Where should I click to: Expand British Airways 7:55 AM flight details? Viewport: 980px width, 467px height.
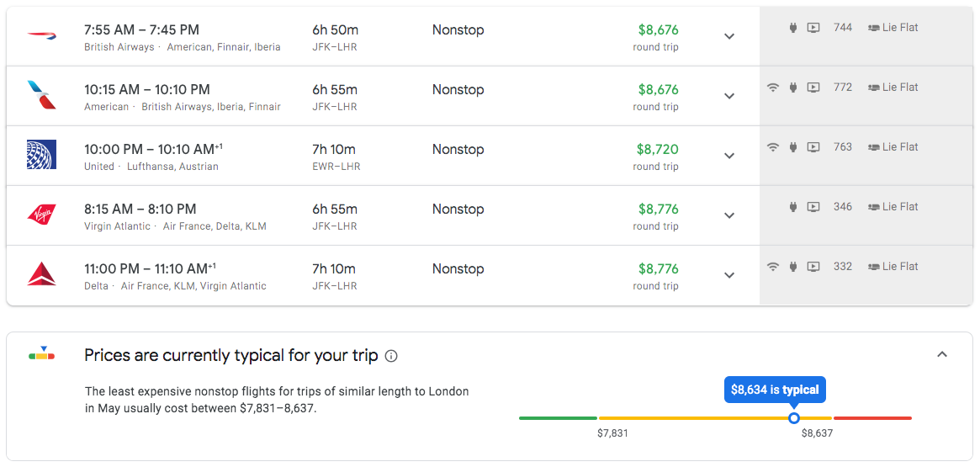[x=729, y=36]
